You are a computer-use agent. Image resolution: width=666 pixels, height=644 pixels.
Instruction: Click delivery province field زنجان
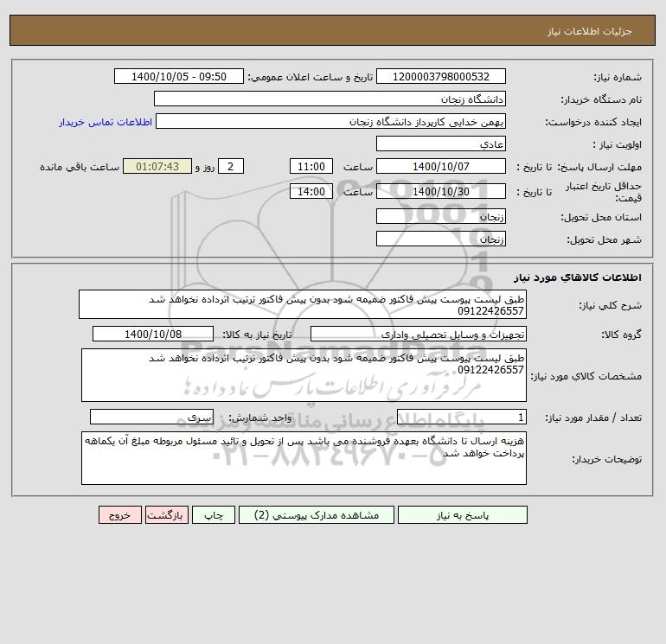[x=441, y=216]
